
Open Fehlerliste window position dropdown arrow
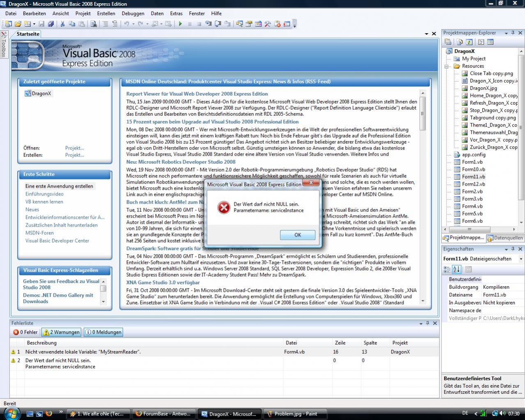click(x=421, y=323)
